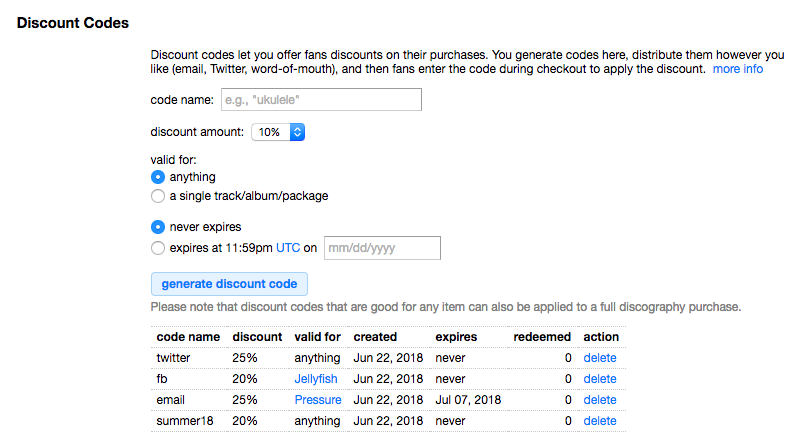Click the 'expires' column header

pyautogui.click(x=456, y=337)
